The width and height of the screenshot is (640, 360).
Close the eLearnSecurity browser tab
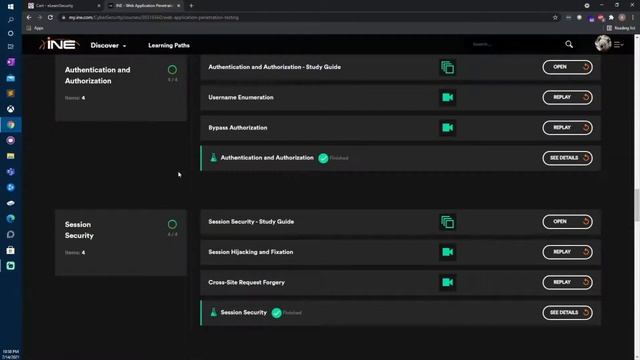[98, 6]
